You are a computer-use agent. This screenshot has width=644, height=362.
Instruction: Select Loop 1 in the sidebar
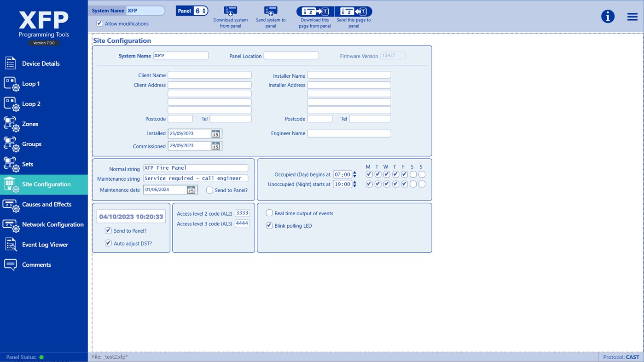coord(31,83)
